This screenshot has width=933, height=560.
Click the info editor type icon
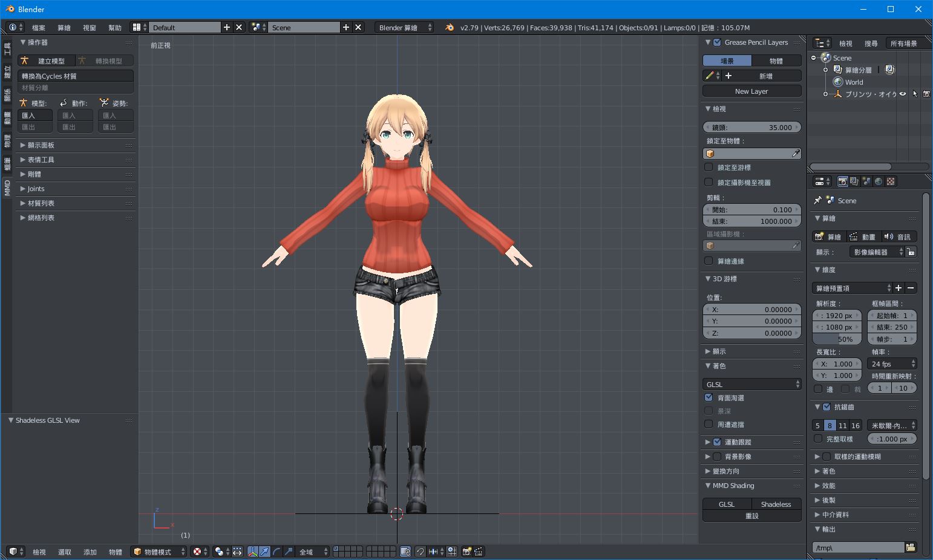pos(16,27)
